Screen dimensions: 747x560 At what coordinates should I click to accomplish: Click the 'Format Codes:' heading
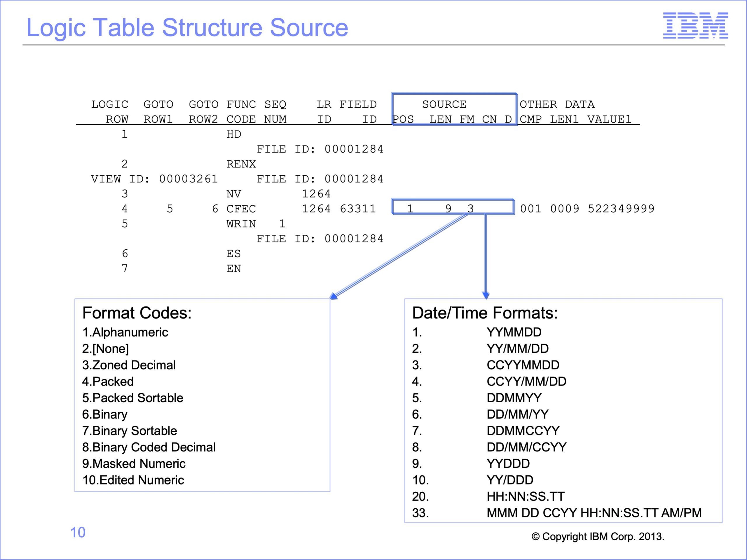137,313
